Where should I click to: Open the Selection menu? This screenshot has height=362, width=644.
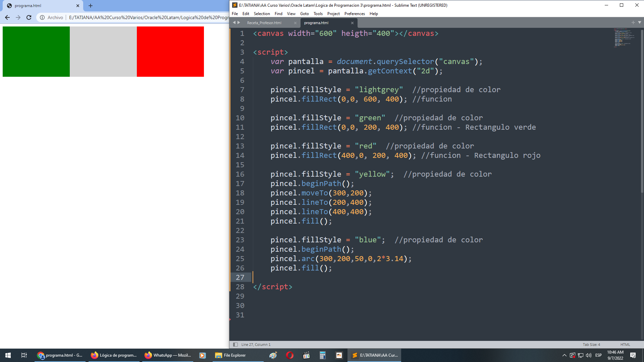262,14
